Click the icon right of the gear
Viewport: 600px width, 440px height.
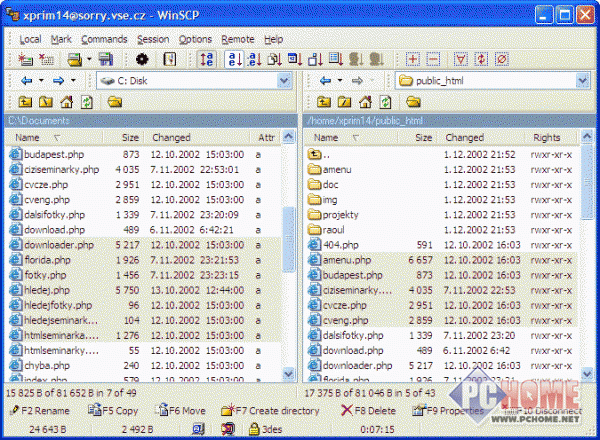[x=170, y=59]
